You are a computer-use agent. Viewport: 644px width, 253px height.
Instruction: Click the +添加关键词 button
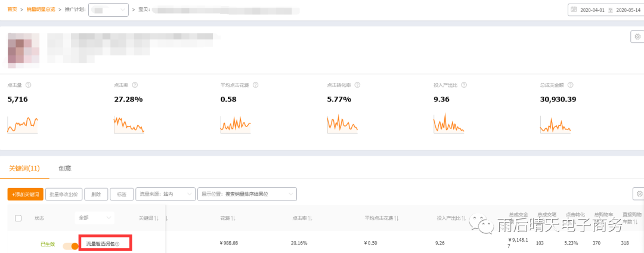(x=26, y=195)
